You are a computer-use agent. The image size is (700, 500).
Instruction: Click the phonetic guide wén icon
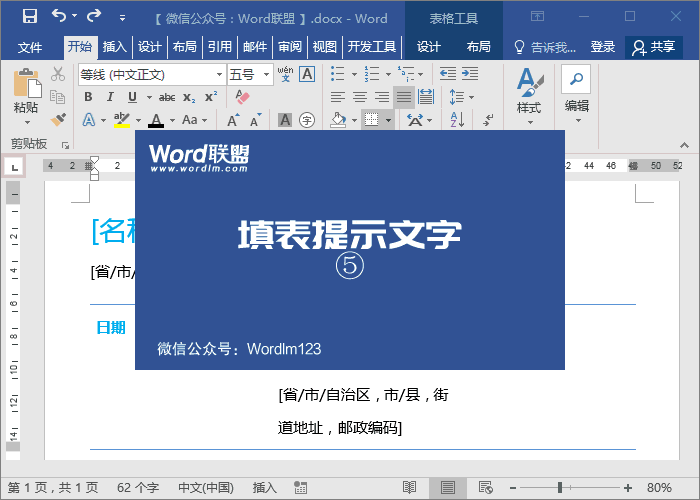[286, 74]
